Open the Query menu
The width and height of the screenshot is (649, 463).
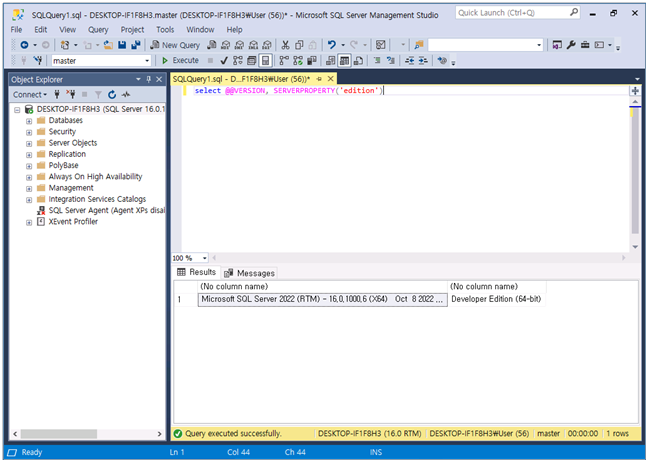click(x=98, y=29)
